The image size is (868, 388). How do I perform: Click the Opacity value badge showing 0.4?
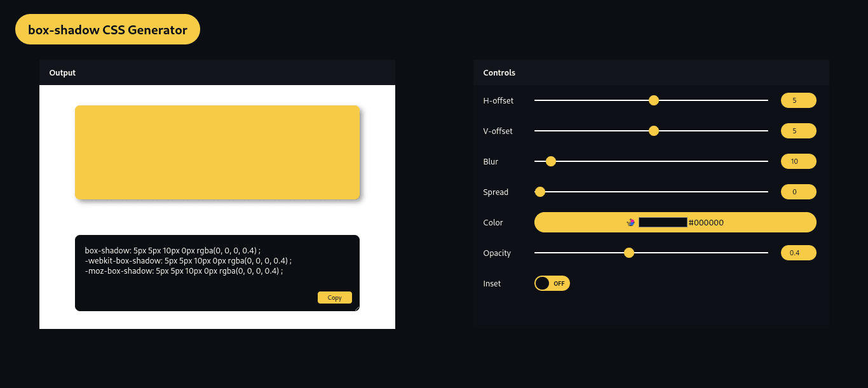pyautogui.click(x=798, y=253)
